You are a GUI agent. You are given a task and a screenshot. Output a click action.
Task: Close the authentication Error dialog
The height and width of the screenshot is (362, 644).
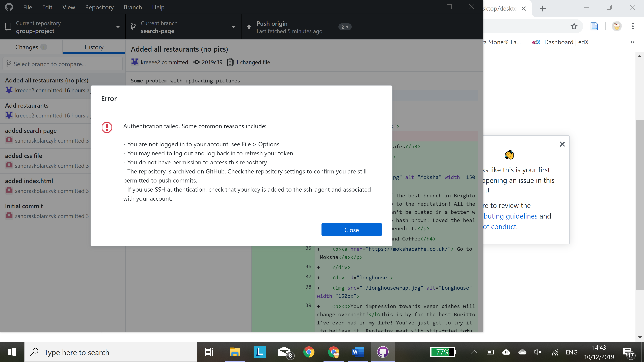[352, 230]
